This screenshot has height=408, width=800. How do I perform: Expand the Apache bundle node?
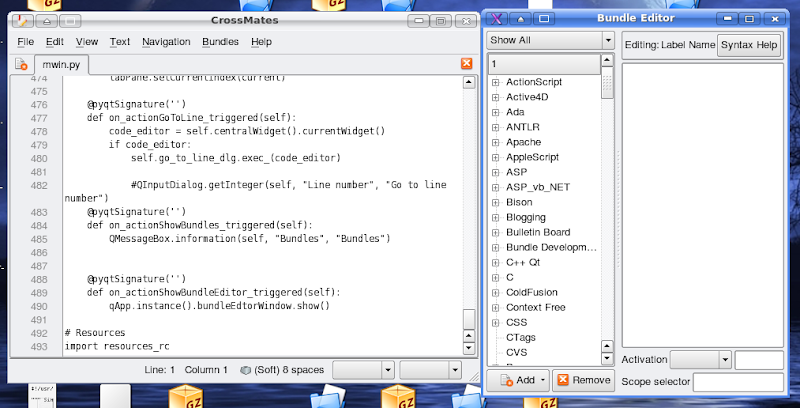point(495,142)
